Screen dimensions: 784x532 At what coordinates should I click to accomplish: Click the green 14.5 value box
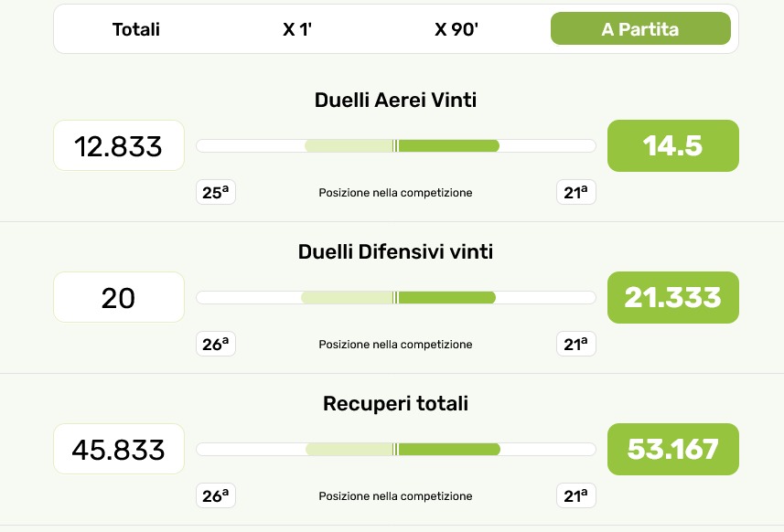[672, 145]
